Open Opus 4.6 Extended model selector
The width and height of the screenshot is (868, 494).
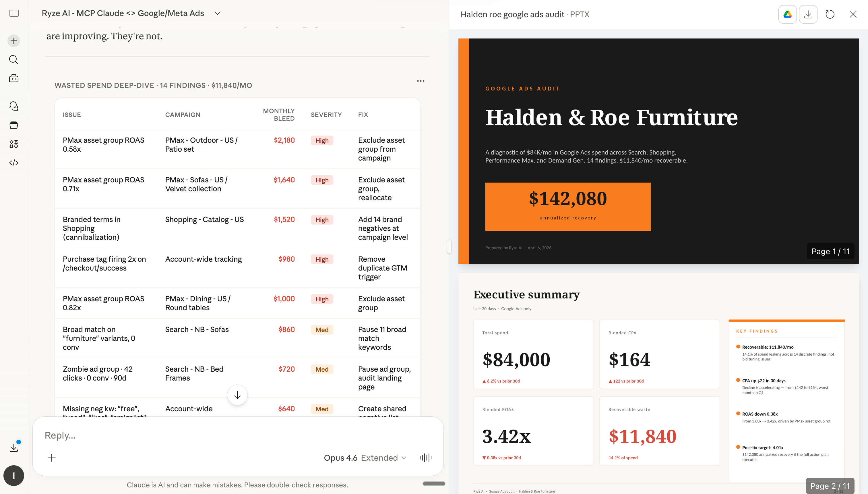click(x=365, y=458)
